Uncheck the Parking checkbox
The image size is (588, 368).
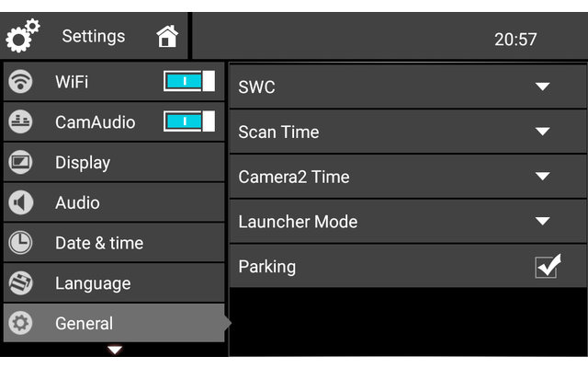(x=548, y=267)
